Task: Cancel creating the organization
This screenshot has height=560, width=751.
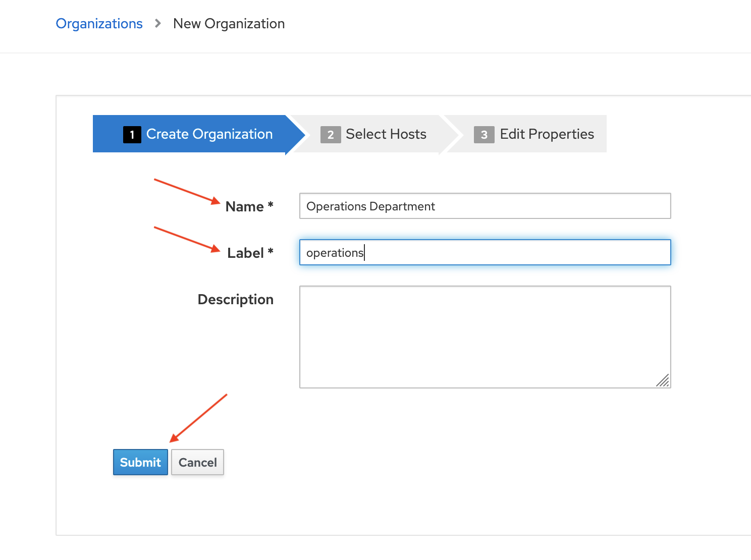Action: 197,462
